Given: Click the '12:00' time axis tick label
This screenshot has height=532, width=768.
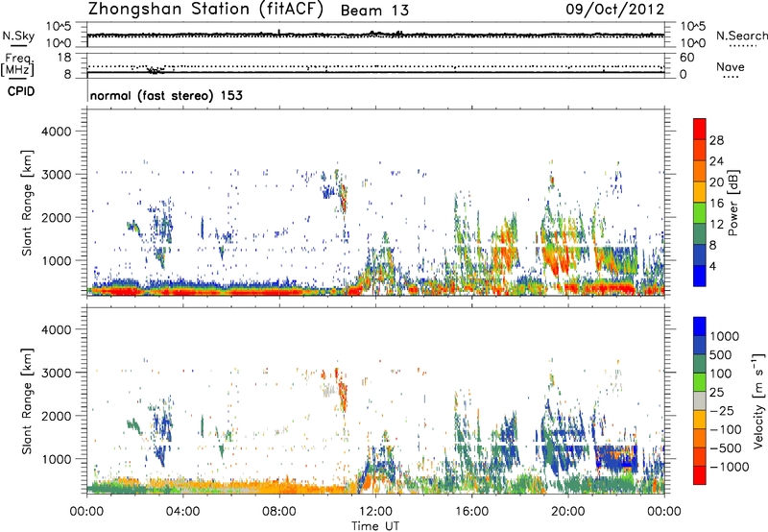Looking at the screenshot, I should click(375, 512).
